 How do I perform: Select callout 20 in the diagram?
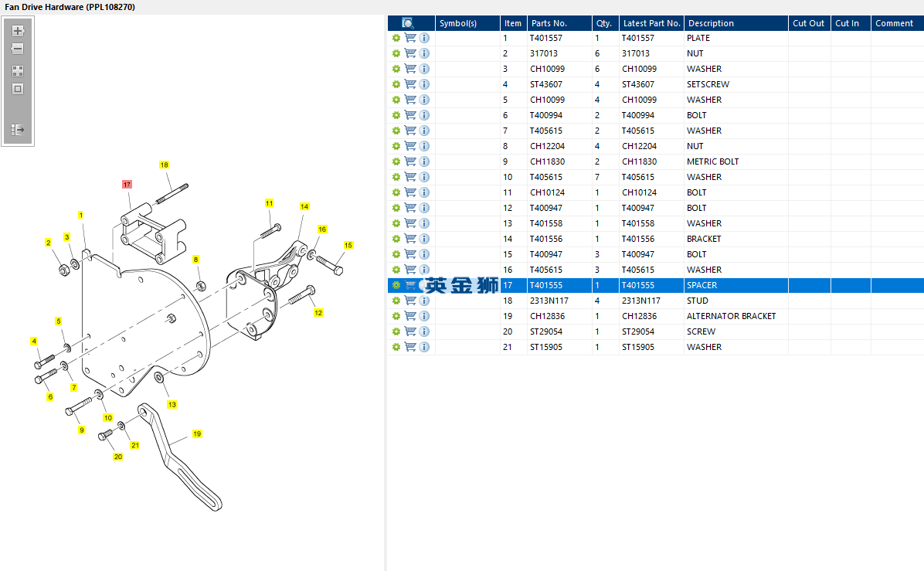point(118,457)
